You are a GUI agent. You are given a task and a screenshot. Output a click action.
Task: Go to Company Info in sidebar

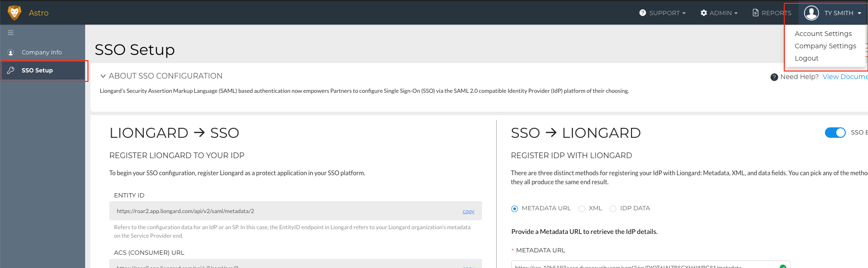point(43,53)
